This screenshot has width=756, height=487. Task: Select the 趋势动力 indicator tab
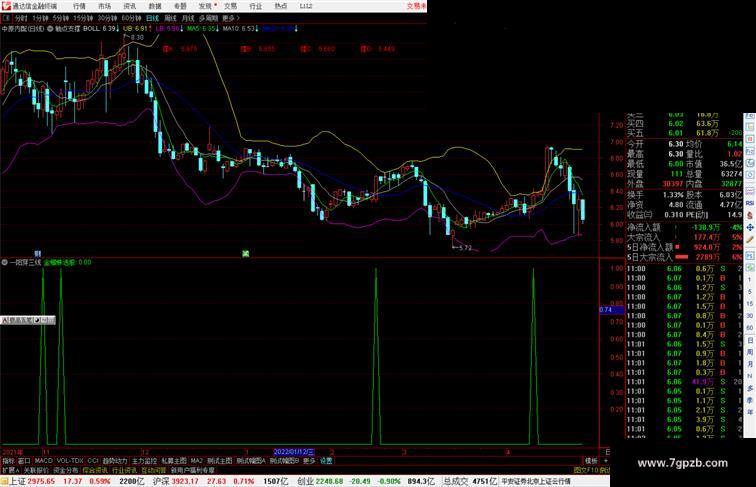[x=115, y=461]
